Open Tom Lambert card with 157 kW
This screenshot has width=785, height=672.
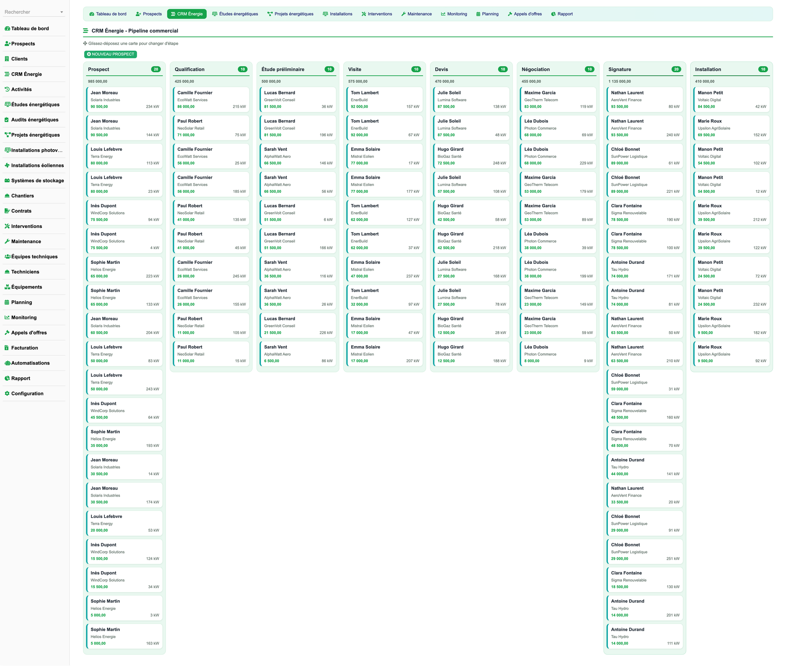click(385, 100)
